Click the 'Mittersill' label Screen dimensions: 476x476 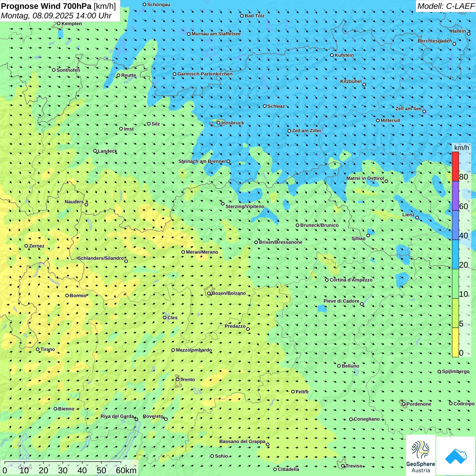(390, 120)
